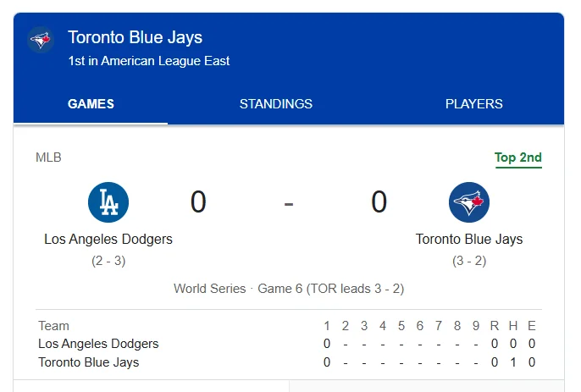Select the Los Angeles Dodgers team name
This screenshot has height=392, width=581.
click(108, 240)
